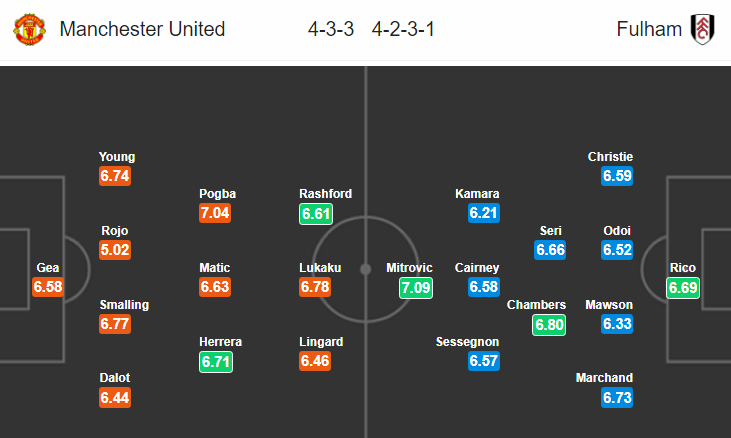Click the Manchester United crest icon

(x=30, y=29)
